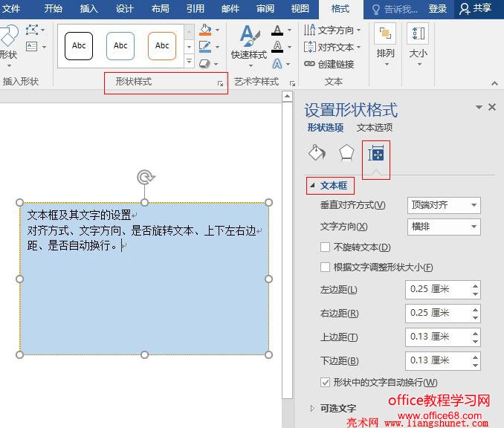Open the 邮件 ribbon tab

230,9
